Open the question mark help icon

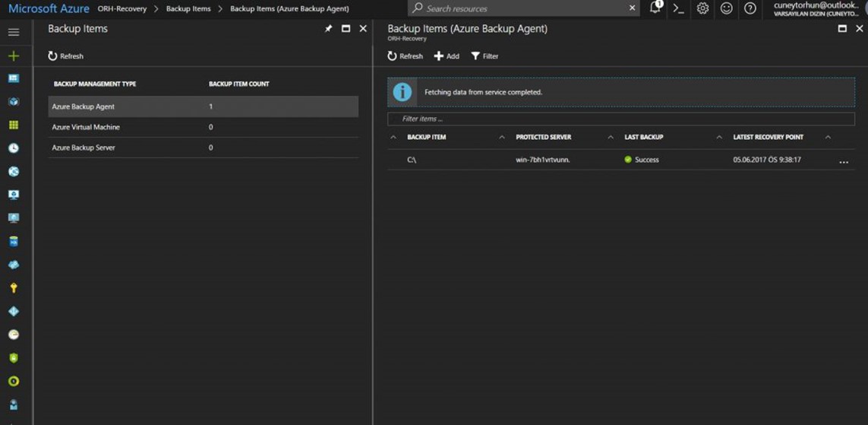point(750,8)
